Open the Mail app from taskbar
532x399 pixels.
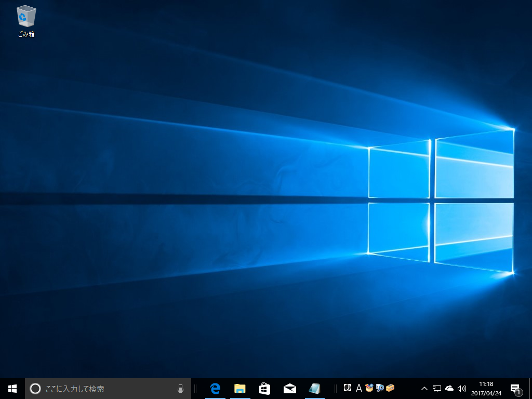(x=290, y=389)
